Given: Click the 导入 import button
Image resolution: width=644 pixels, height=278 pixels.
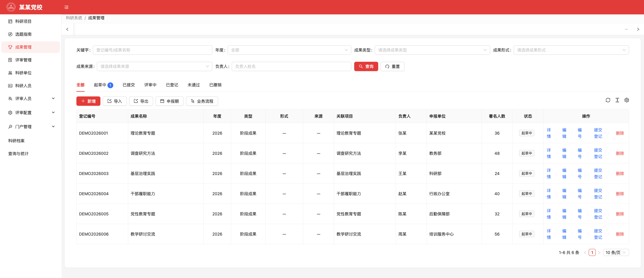Looking at the screenshot, I should pyautogui.click(x=114, y=101).
